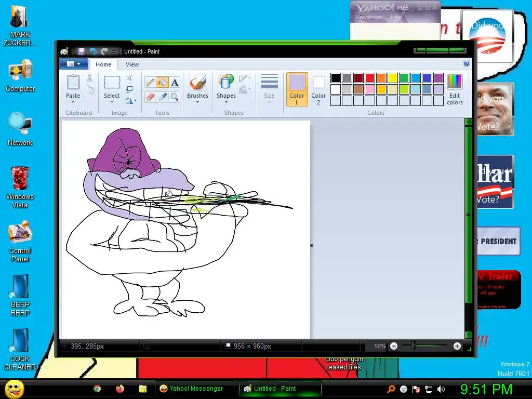The image size is (532, 399).
Task: Pick the black color swatch
Action: tap(336, 78)
